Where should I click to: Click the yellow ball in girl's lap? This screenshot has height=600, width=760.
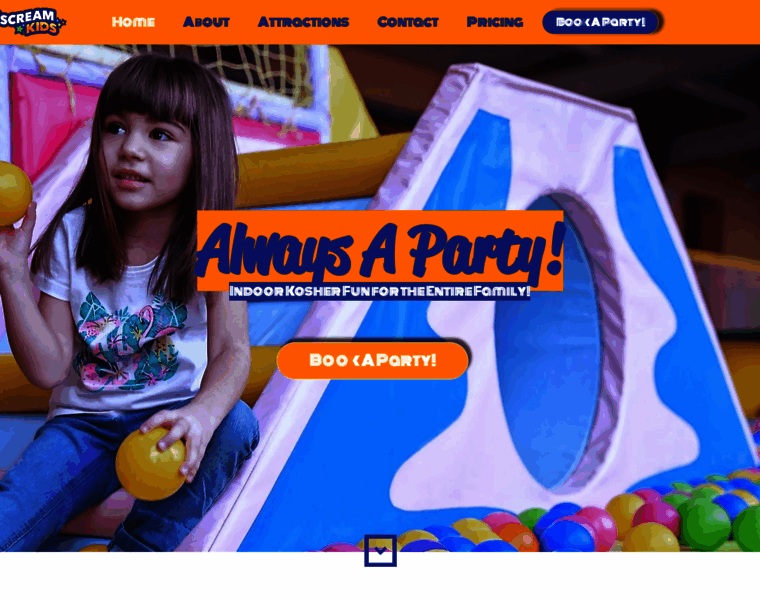click(x=151, y=464)
